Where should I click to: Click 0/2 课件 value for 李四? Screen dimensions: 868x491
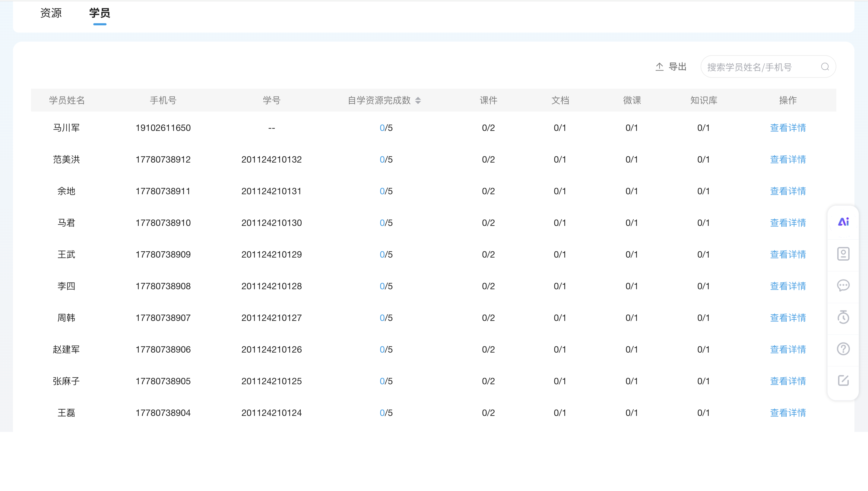(488, 286)
